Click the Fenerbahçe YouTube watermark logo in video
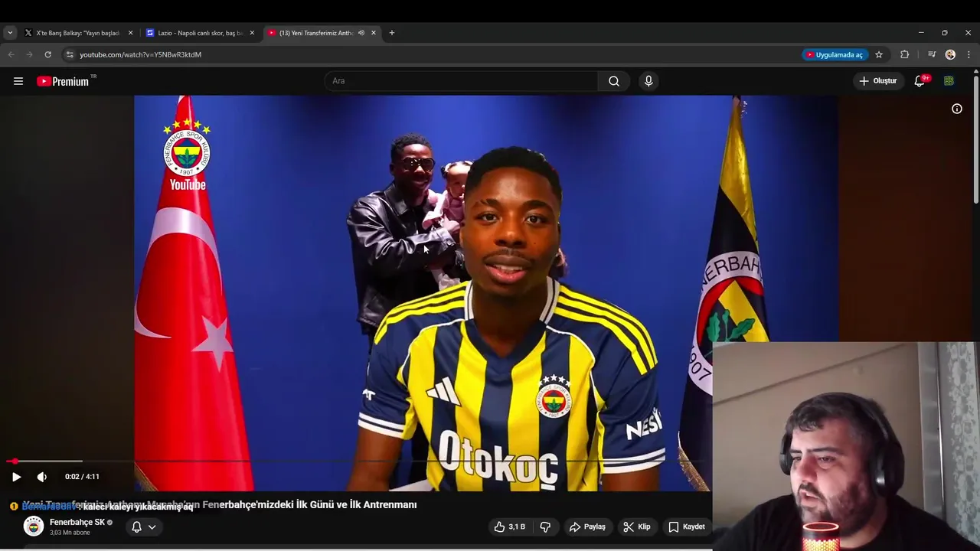This screenshot has width=980, height=551. click(x=187, y=154)
